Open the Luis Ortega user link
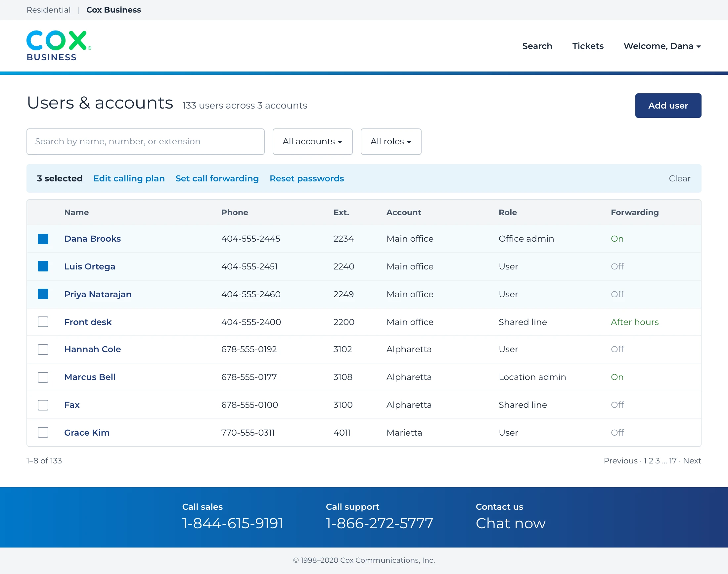This screenshot has width=728, height=574. pyautogui.click(x=90, y=266)
